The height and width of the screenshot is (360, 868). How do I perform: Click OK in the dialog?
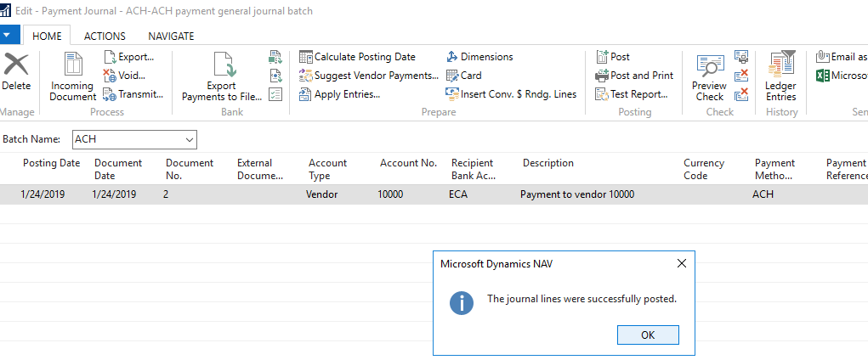coord(648,335)
